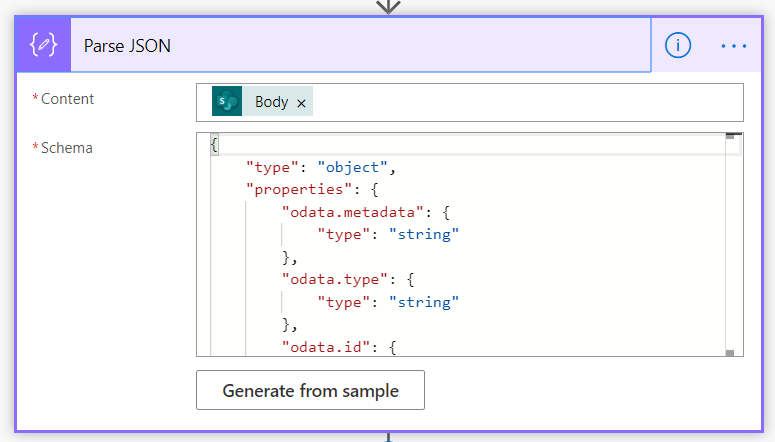Click the schema editor scroll-down arrow
The height and width of the screenshot is (442, 775).
[731, 351]
